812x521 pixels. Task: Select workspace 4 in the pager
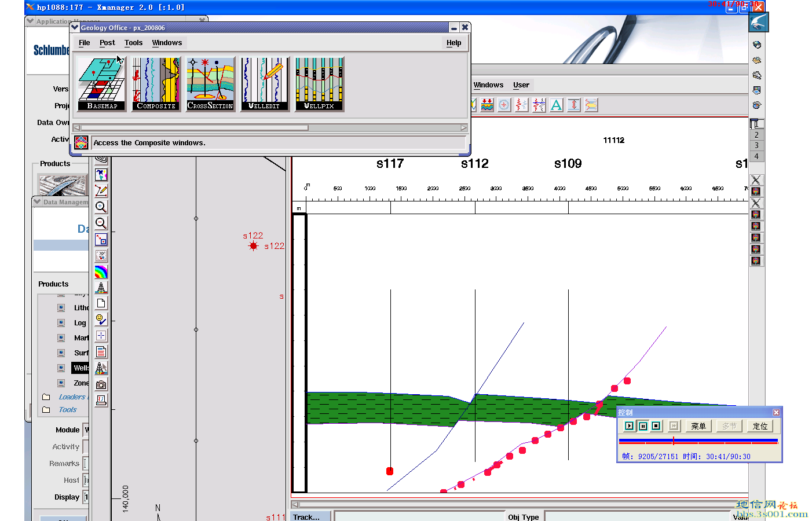pos(756,156)
